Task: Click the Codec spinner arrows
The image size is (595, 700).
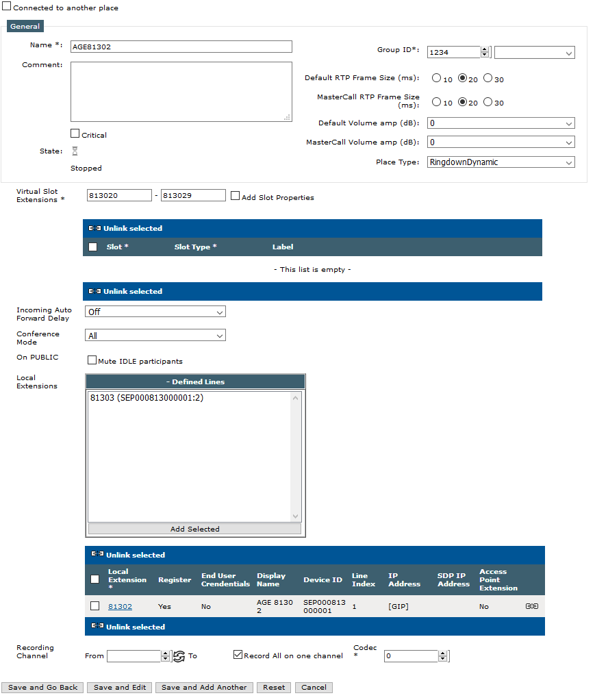Action: (442, 655)
